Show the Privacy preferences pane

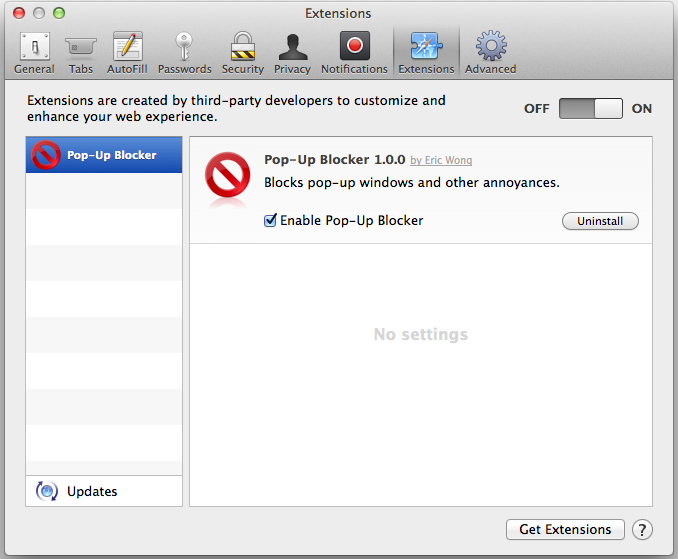[x=292, y=53]
